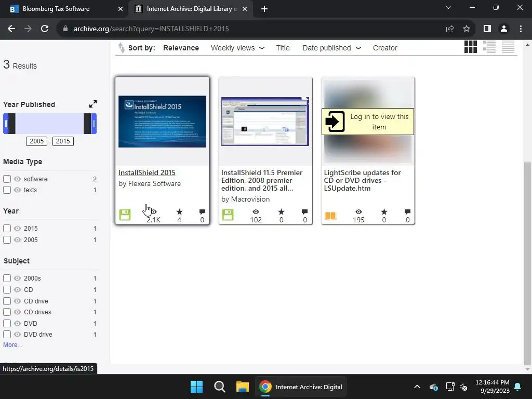Image resolution: width=532 pixels, height=399 pixels.
Task: Toggle sort direction arrows icon
Action: (121, 47)
